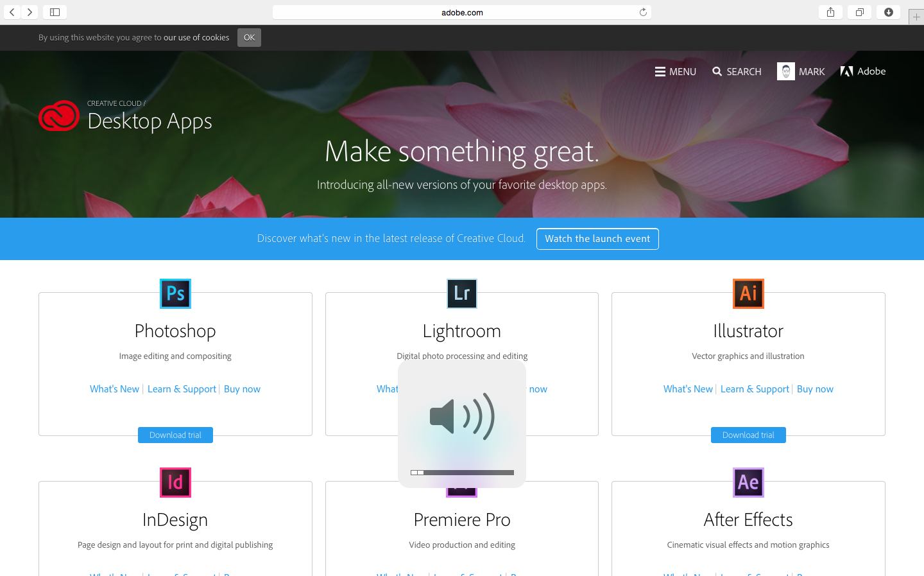Image resolution: width=924 pixels, height=576 pixels.
Task: Click Buy now under Illustrator
Action: coord(815,388)
